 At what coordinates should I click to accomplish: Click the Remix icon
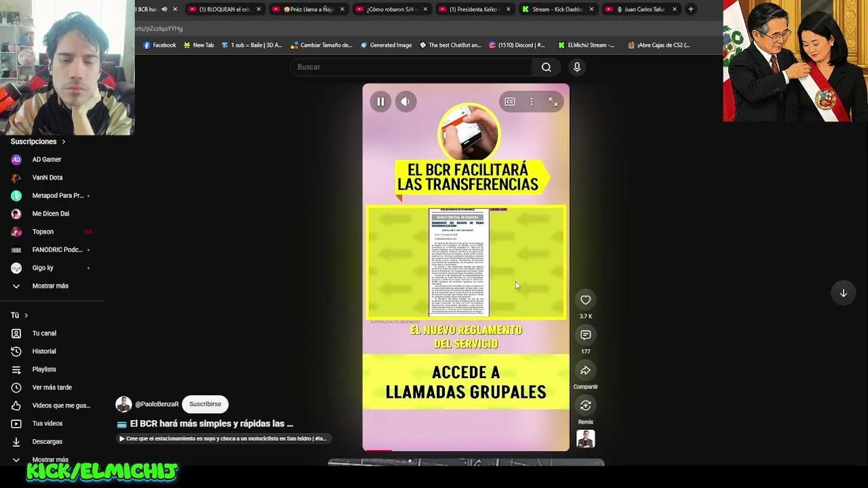pyautogui.click(x=586, y=405)
